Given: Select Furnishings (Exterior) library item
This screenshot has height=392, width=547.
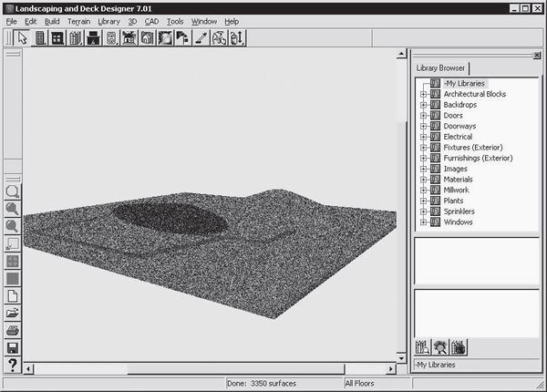Looking at the screenshot, I should click(478, 158).
